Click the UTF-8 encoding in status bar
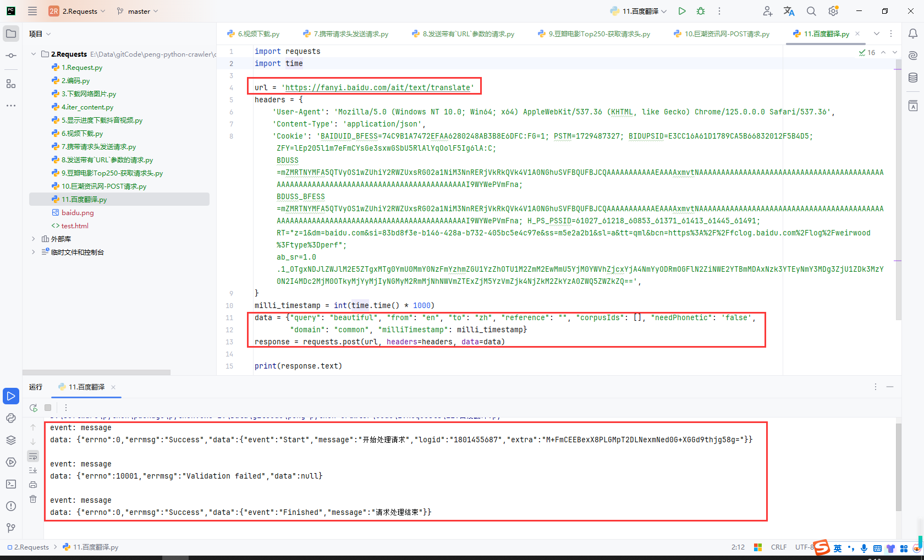Image resolution: width=924 pixels, height=560 pixels. point(805,547)
